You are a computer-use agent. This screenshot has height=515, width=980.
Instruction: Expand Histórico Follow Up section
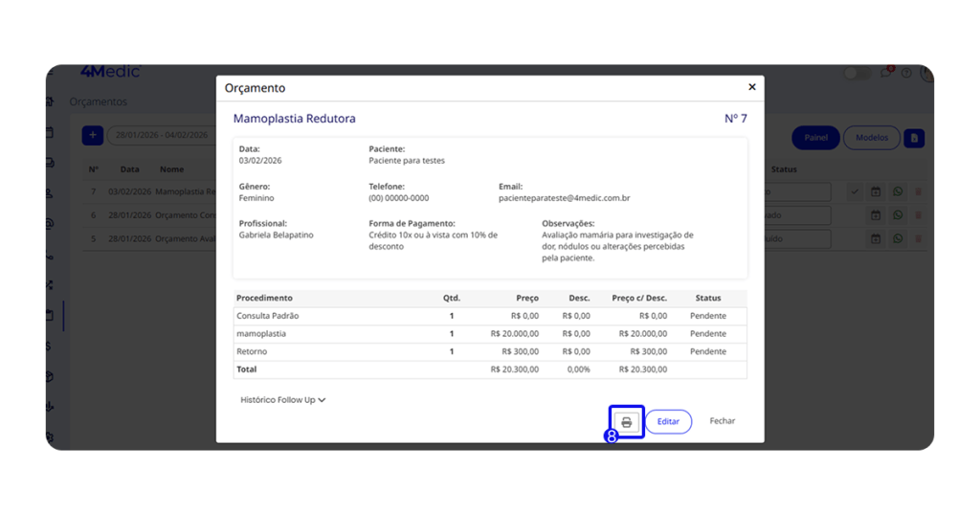tap(282, 400)
